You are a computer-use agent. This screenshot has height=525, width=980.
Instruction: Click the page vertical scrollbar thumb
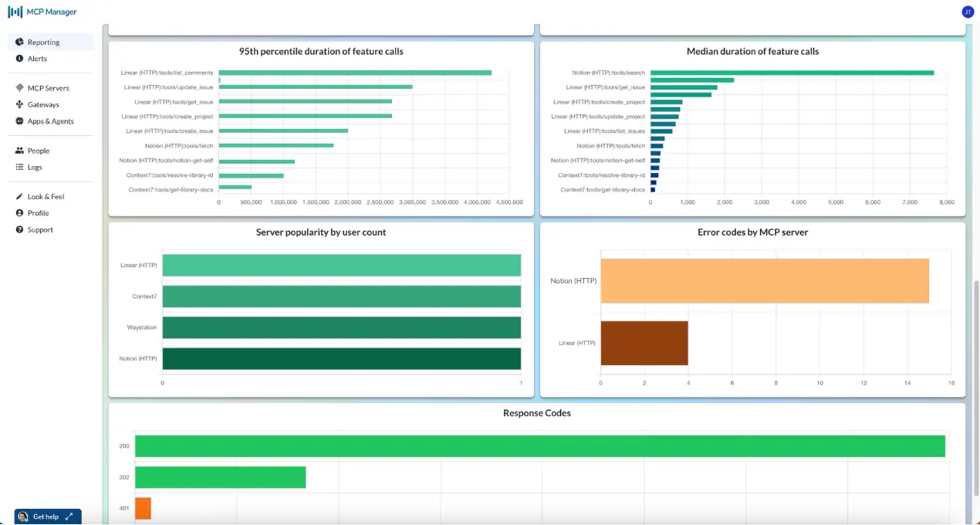976,386
